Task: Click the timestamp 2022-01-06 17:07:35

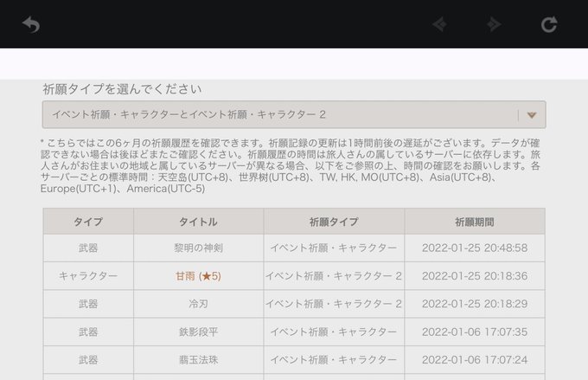Action: (475, 332)
